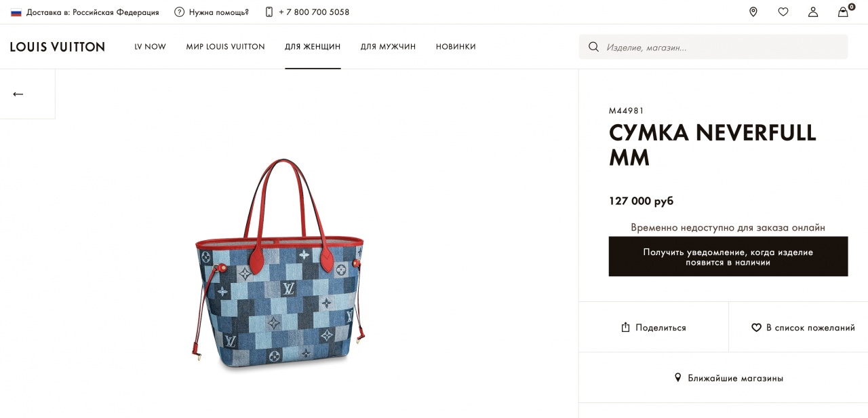The width and height of the screenshot is (868, 418).
Task: Click the phone icon beside the number
Action: (x=269, y=12)
